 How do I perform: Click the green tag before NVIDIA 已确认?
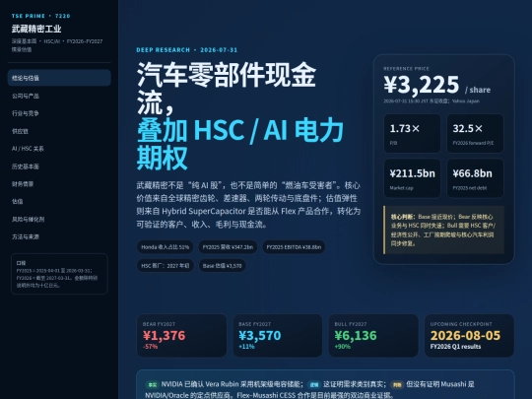click(x=152, y=384)
